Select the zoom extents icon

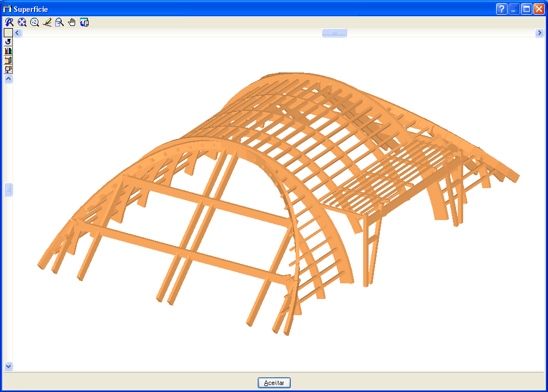[22, 22]
